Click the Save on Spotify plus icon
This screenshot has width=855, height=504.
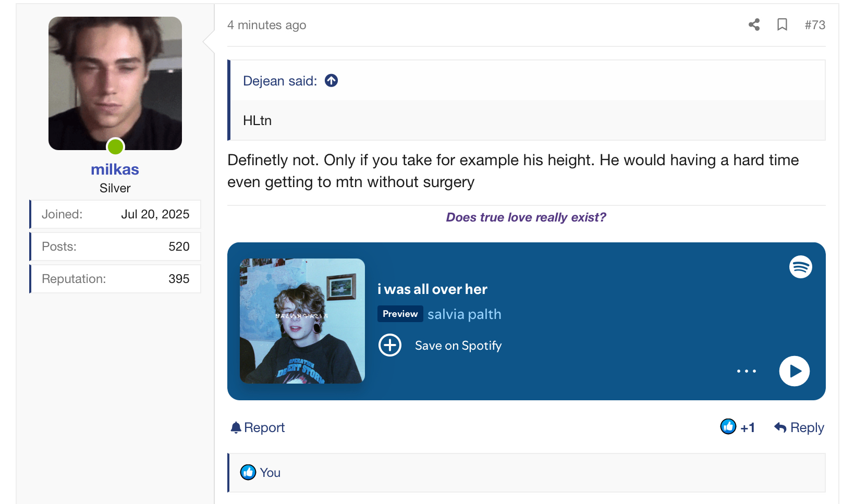(390, 345)
